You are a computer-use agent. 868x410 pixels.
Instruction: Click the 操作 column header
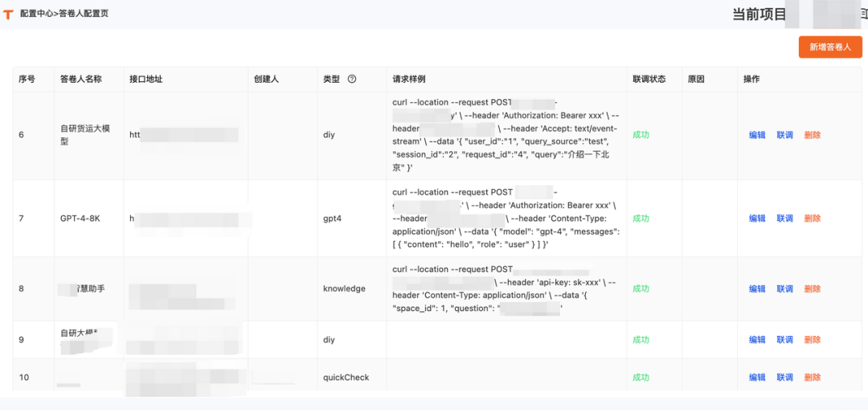tap(751, 80)
